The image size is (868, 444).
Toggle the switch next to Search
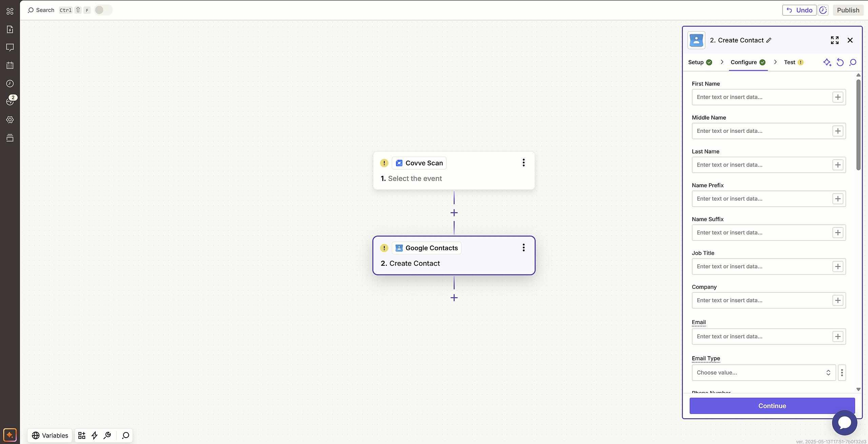pyautogui.click(x=103, y=10)
